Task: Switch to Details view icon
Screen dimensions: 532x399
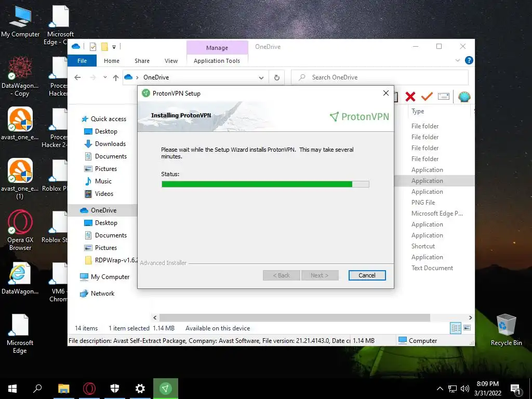Action: coord(456,328)
